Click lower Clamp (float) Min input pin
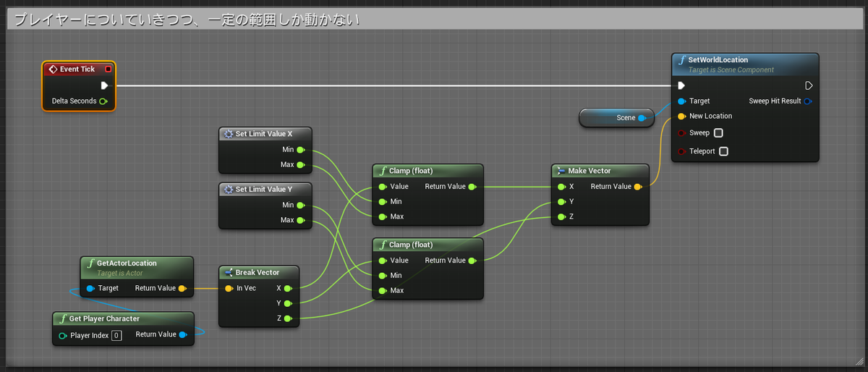The image size is (868, 372). (382, 275)
